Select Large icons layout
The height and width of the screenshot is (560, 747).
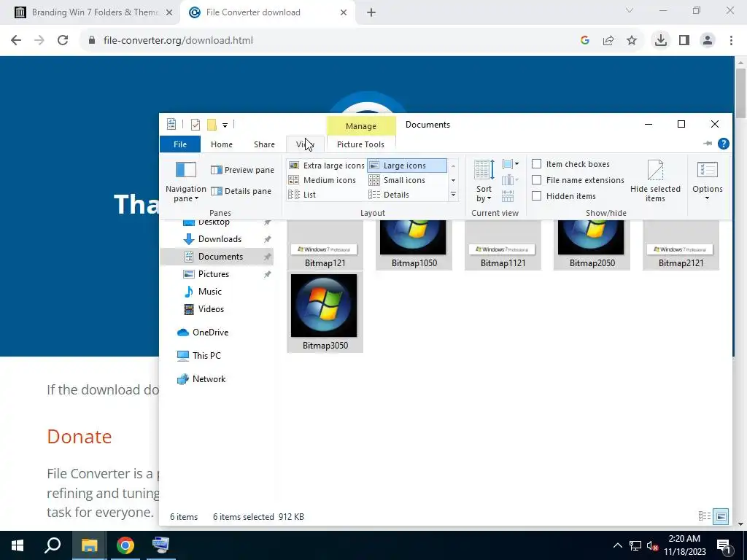tap(407, 166)
